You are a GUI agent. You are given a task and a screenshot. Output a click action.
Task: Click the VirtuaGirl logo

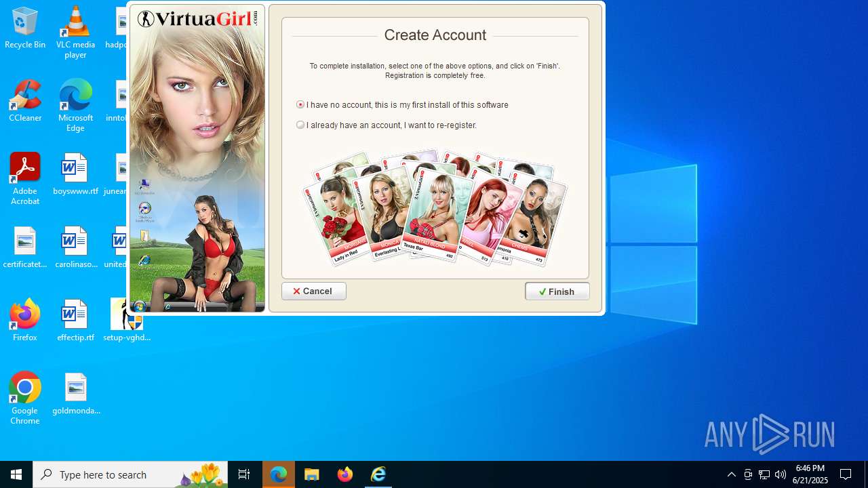(198, 19)
